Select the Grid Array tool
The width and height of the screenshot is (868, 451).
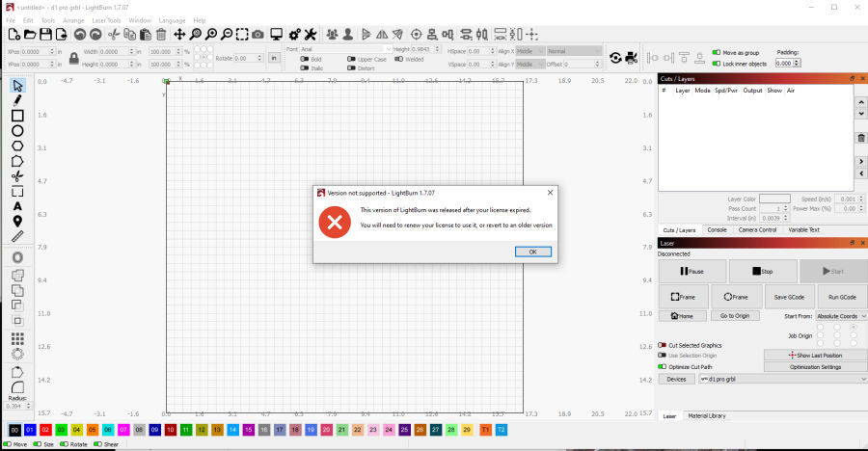coord(17,338)
